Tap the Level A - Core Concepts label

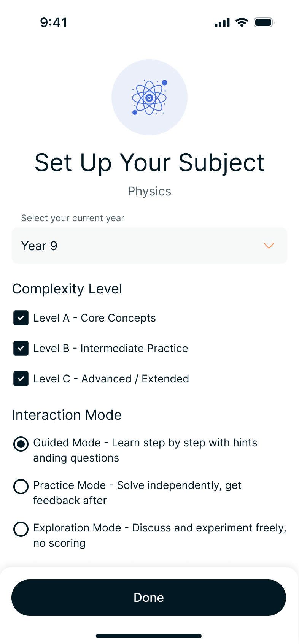click(94, 318)
